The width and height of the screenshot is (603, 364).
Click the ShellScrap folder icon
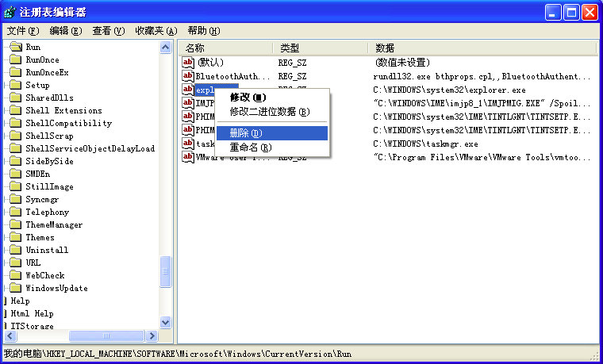click(16, 136)
